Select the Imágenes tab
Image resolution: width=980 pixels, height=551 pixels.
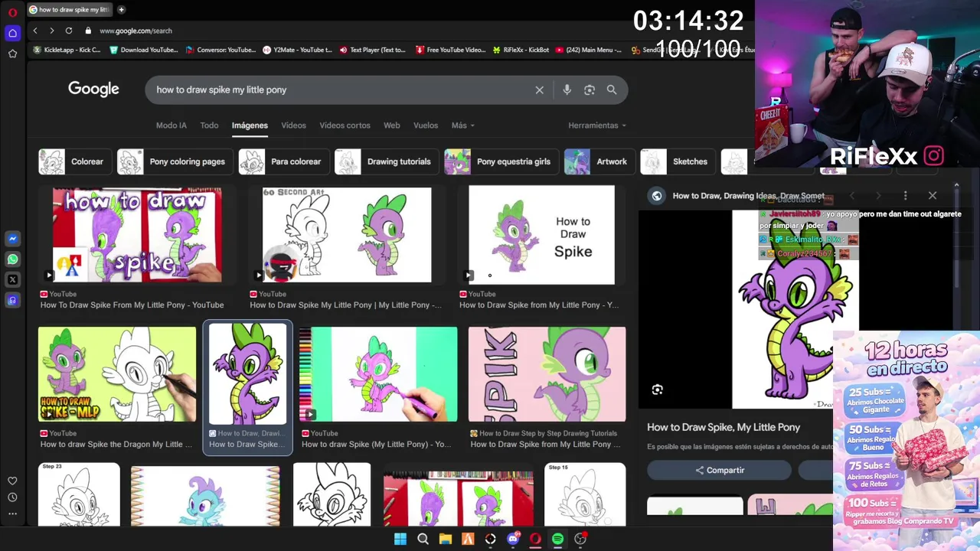pyautogui.click(x=250, y=126)
